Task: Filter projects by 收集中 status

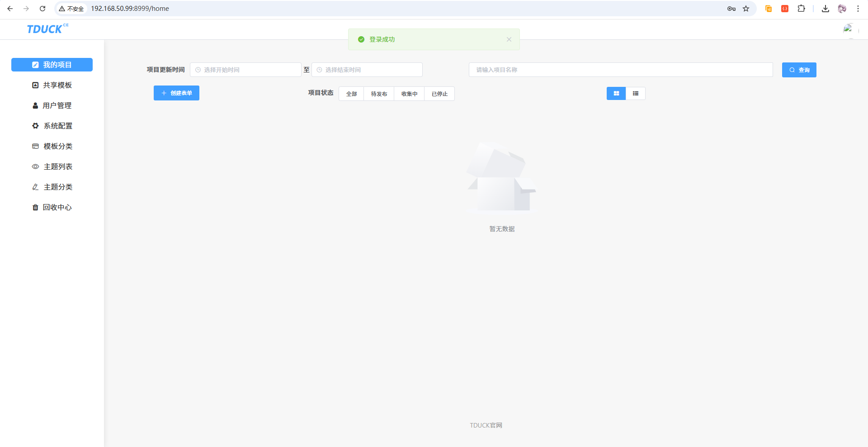Action: click(409, 94)
